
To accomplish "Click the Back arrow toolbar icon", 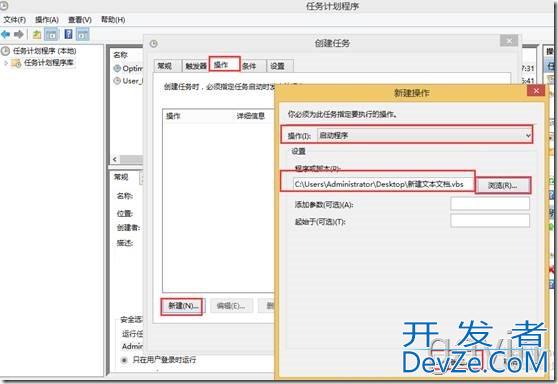I will 5,34.
